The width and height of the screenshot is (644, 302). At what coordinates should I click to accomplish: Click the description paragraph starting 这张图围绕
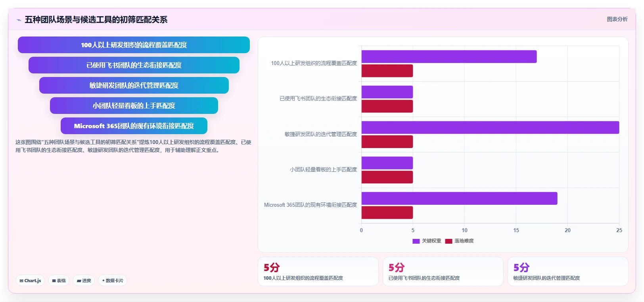(133, 146)
